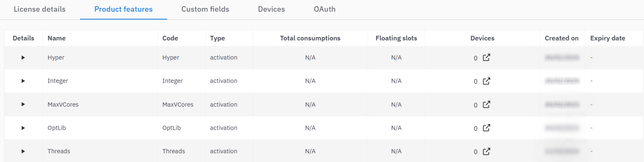Open the OAuth tab

tap(325, 9)
